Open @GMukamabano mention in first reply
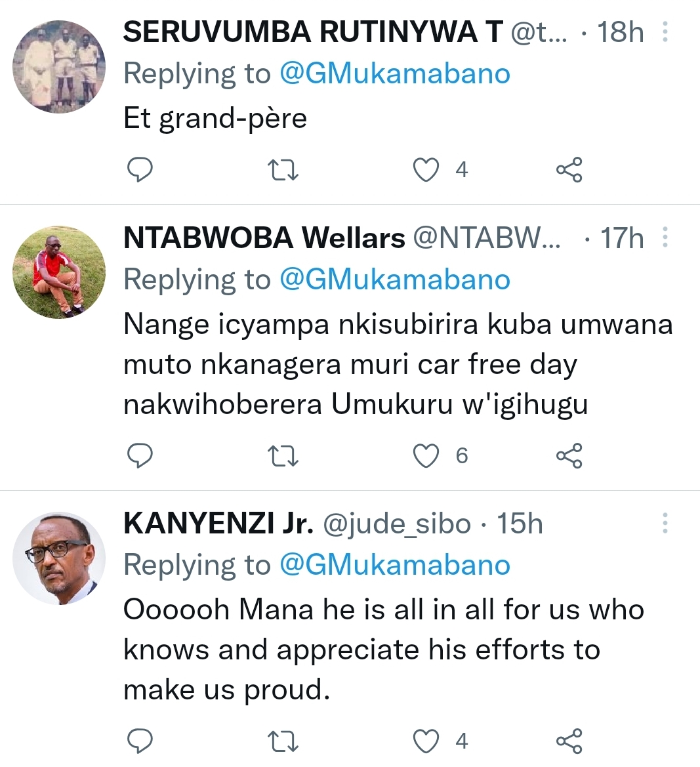Viewport: 700px width, 767px height. coord(394,73)
